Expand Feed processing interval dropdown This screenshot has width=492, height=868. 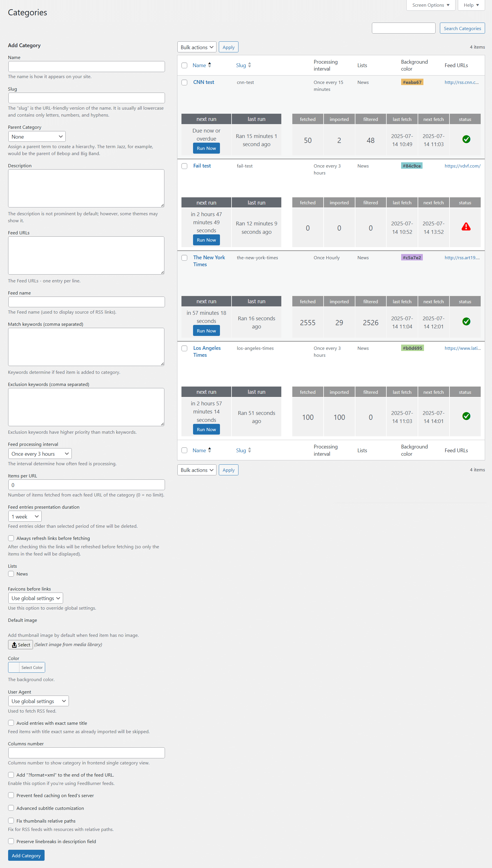[40, 454]
